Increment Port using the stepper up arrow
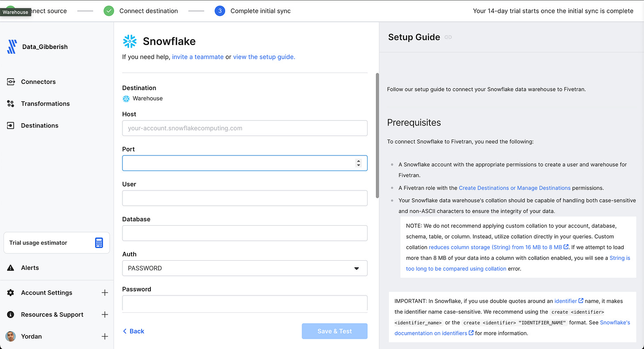Viewport: 644px width, 349px height. (x=358, y=161)
